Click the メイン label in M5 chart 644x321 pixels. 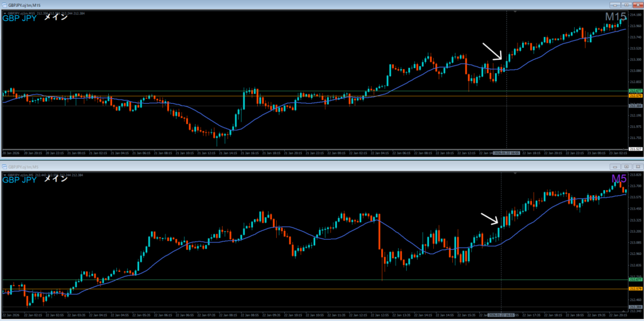(x=55, y=180)
